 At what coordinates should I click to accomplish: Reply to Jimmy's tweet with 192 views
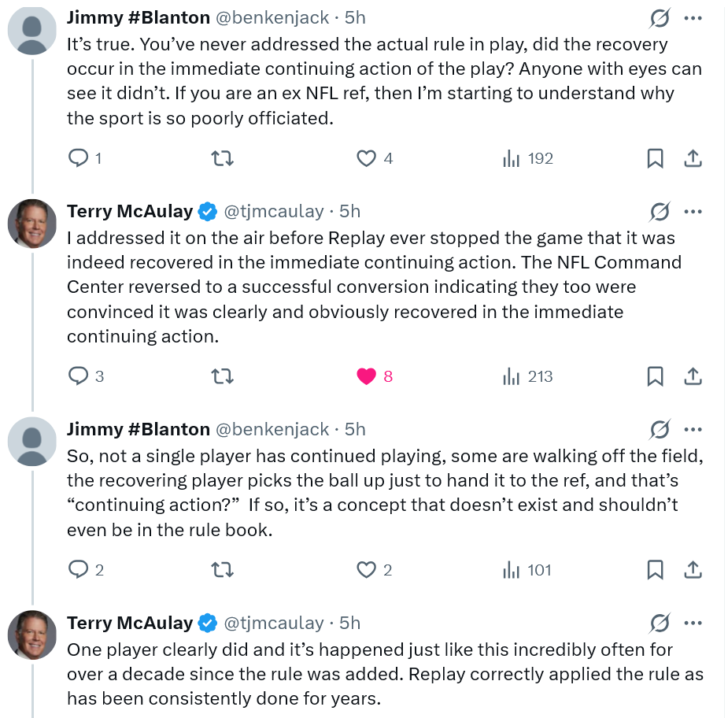click(79, 159)
